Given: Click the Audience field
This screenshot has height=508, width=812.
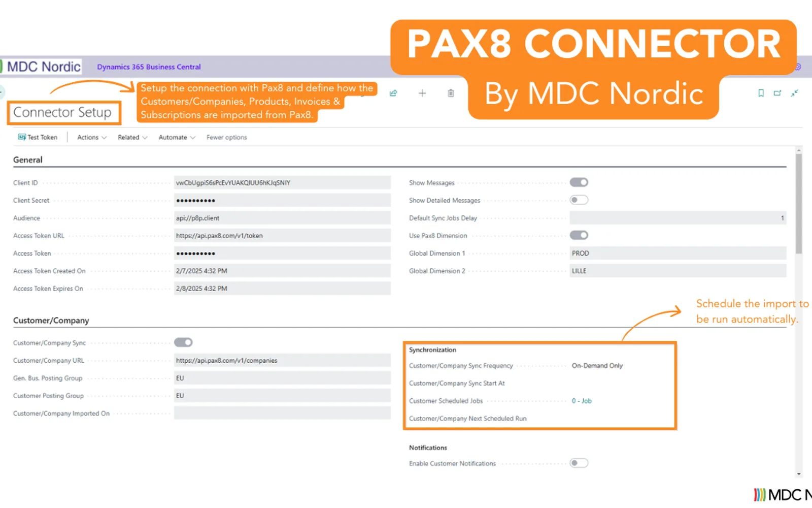Looking at the screenshot, I should (282, 218).
